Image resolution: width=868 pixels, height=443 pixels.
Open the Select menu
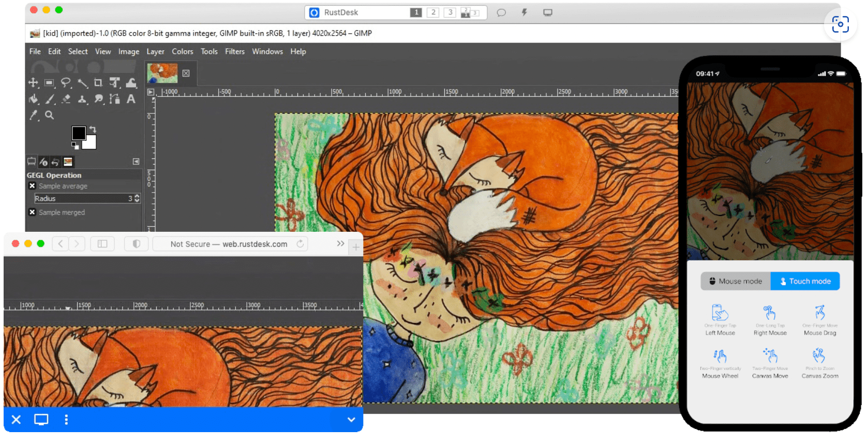(x=78, y=51)
